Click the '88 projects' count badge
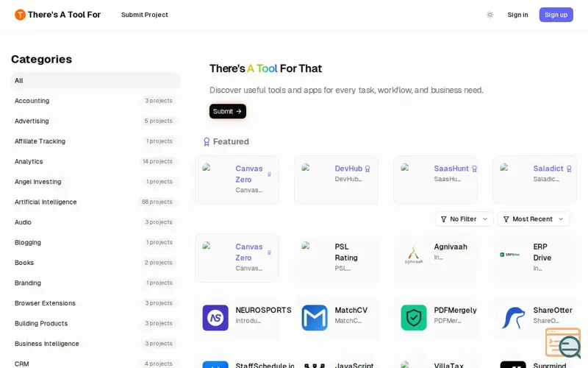This screenshot has width=588, height=368. [157, 202]
